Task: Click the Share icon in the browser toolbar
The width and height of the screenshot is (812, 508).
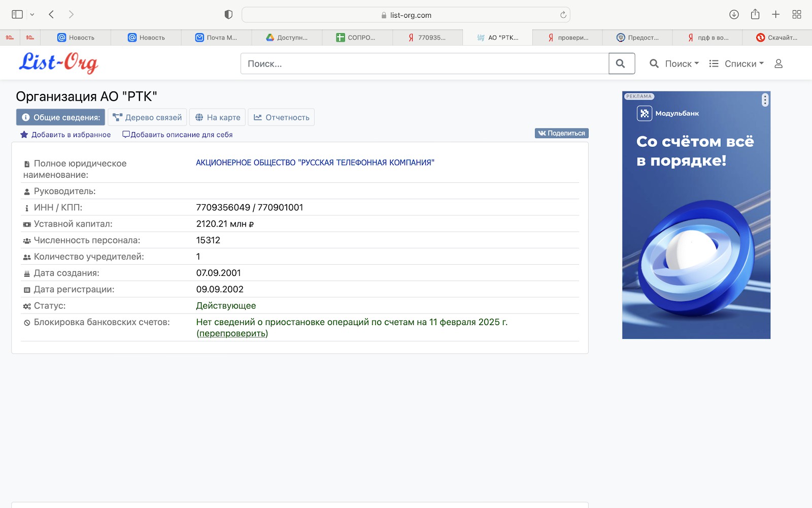Action: click(755, 14)
